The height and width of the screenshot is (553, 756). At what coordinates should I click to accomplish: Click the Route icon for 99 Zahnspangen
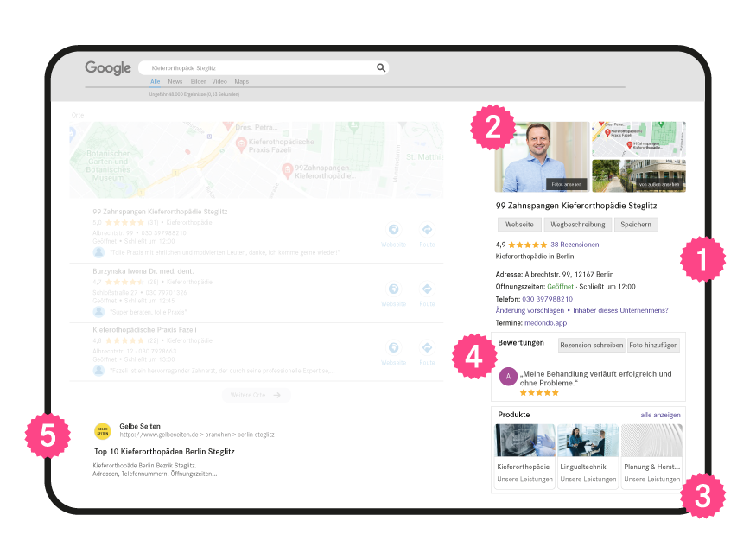(x=427, y=229)
